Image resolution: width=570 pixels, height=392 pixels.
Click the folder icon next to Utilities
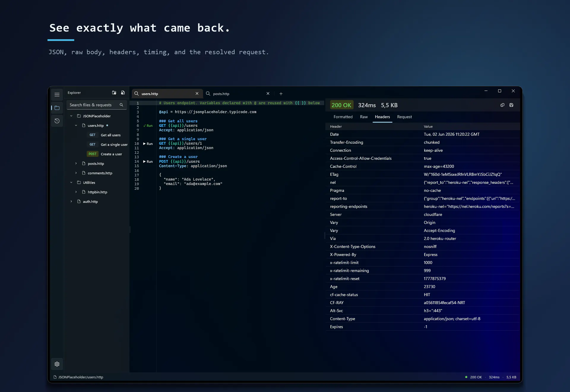(79, 183)
